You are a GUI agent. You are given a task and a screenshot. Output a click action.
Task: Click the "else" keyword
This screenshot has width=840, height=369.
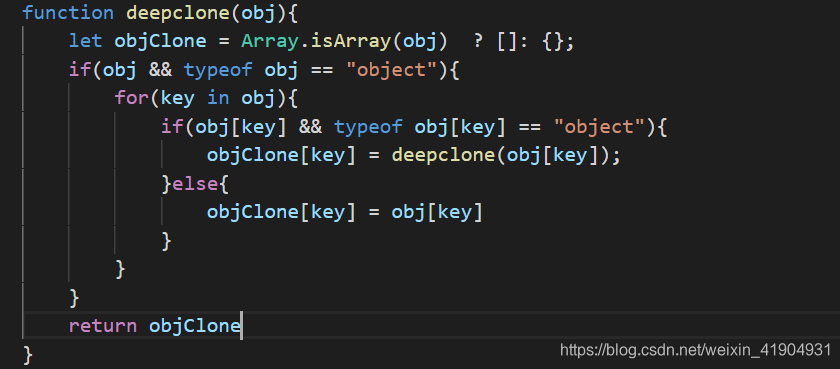195,184
